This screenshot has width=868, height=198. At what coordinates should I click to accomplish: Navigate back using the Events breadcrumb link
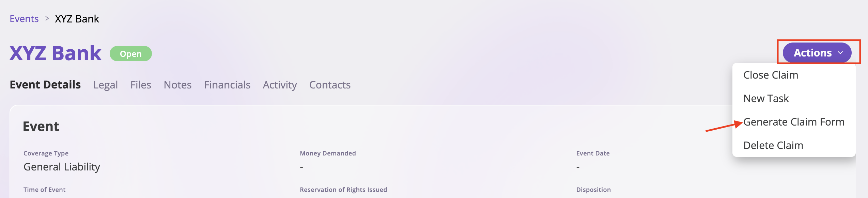point(24,19)
